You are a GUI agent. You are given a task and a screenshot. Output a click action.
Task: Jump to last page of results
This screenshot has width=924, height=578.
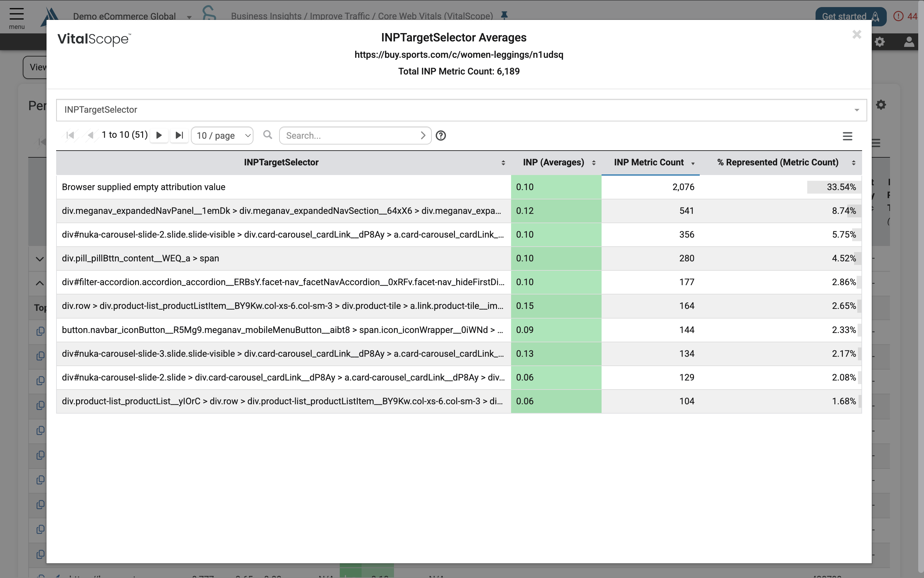(179, 135)
